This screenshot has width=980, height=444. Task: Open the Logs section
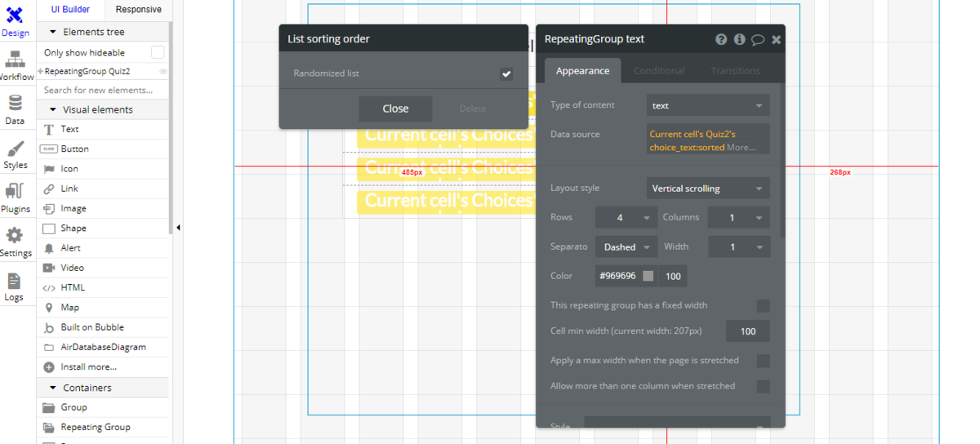point(15,286)
